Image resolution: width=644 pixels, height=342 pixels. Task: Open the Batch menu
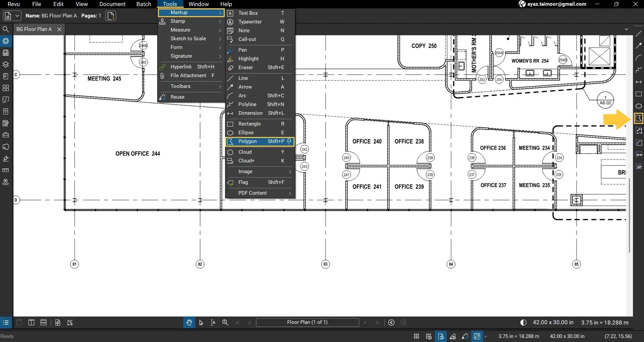tap(143, 4)
